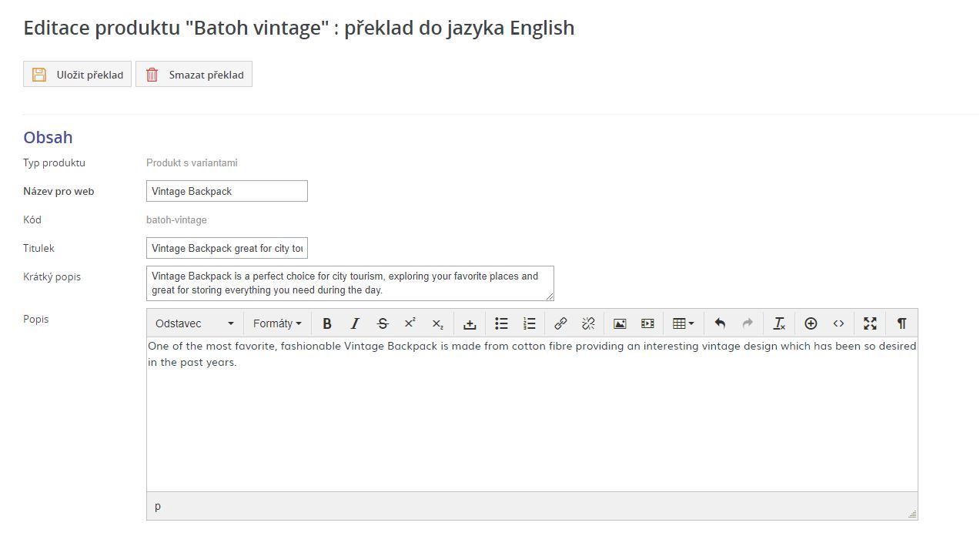Insert a bulleted list
The image size is (980, 546).
point(501,323)
